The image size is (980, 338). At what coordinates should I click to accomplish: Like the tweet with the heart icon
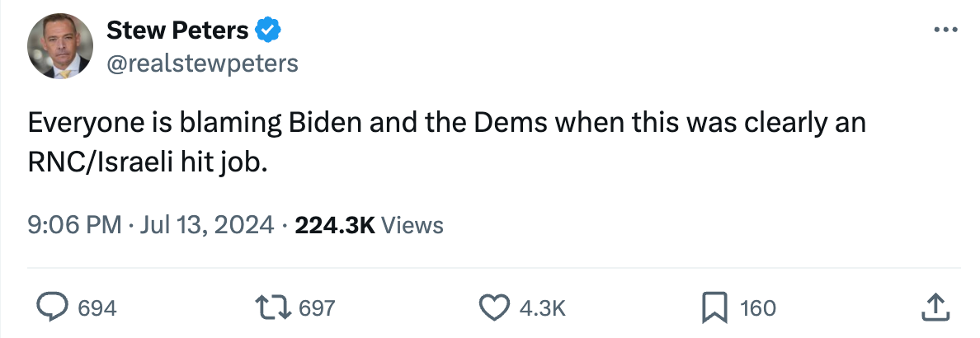click(x=494, y=308)
